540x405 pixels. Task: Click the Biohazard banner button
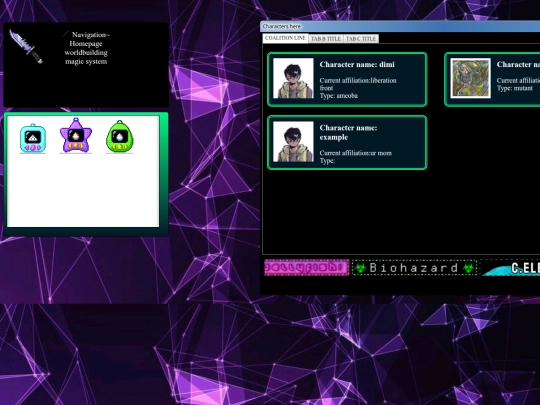coord(414,268)
